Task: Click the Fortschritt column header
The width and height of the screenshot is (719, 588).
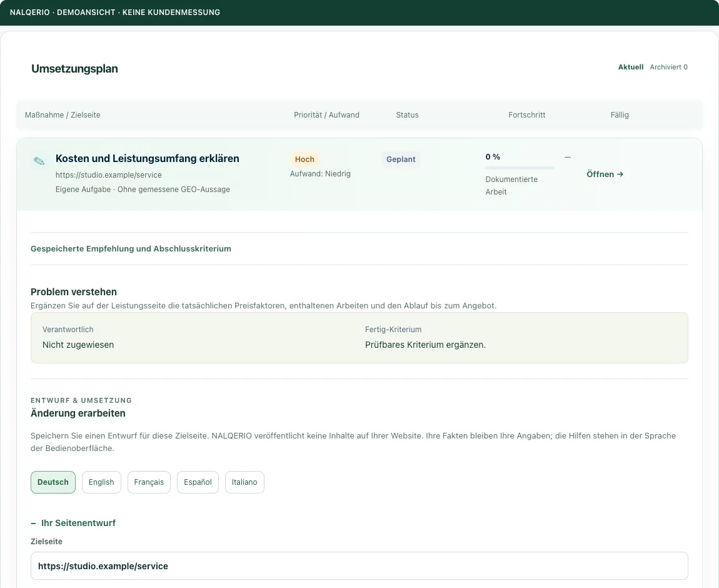Action: tap(527, 115)
